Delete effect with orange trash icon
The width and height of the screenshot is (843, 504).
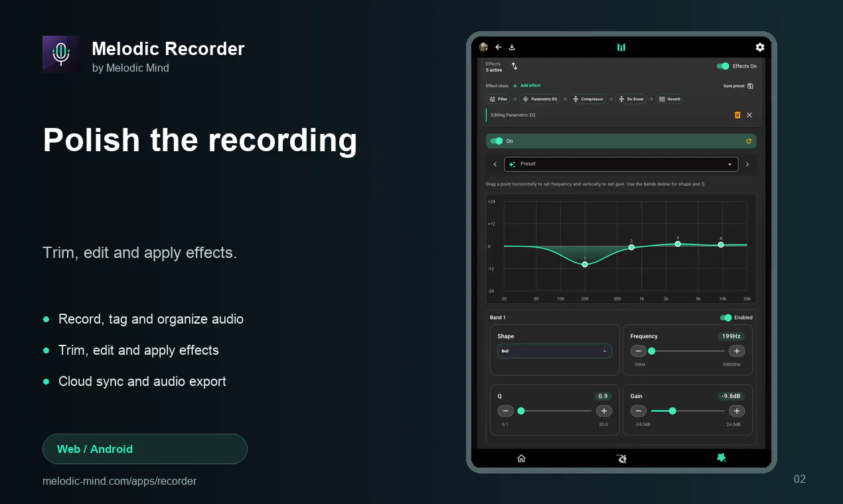737,115
